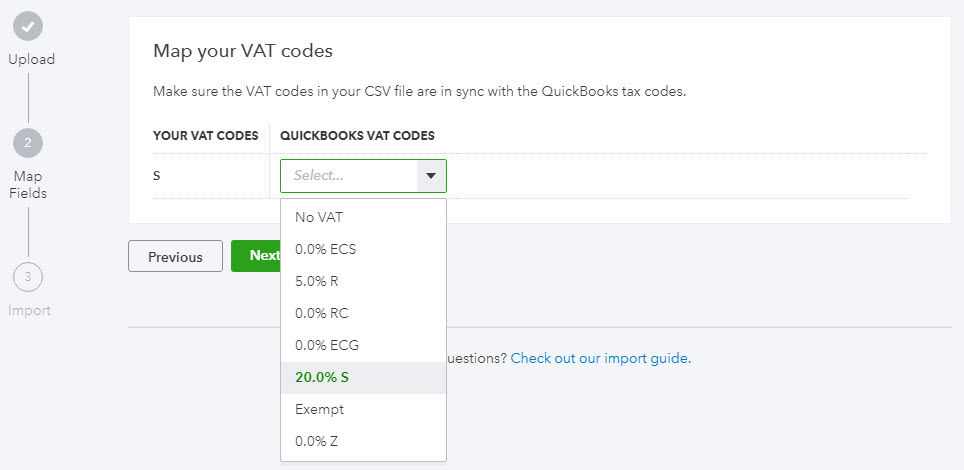Pick 0.0% Z from the dropdown list

click(316, 441)
